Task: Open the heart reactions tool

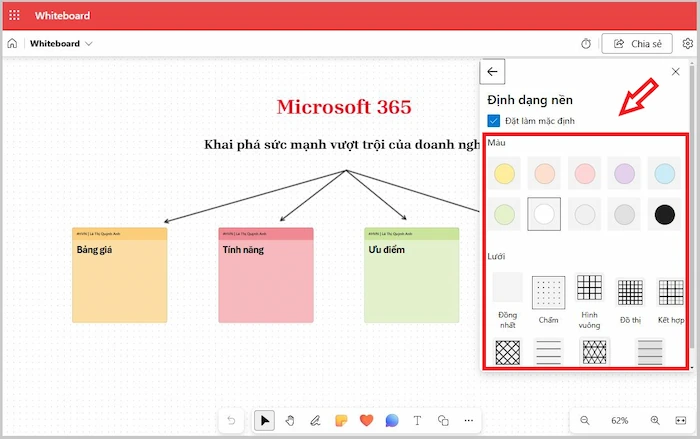Action: tap(366, 420)
